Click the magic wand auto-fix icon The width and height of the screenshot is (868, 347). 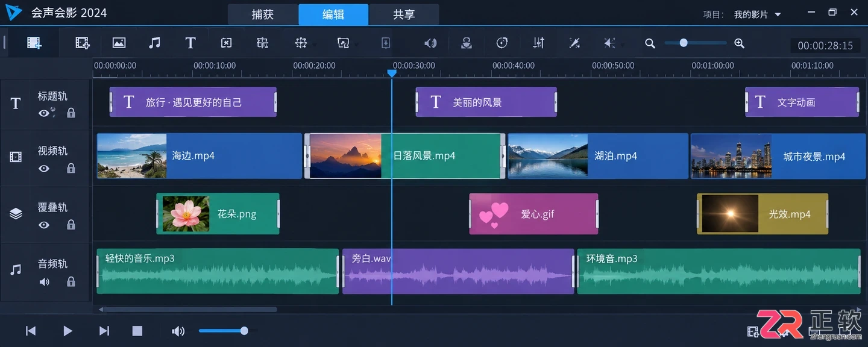(574, 43)
